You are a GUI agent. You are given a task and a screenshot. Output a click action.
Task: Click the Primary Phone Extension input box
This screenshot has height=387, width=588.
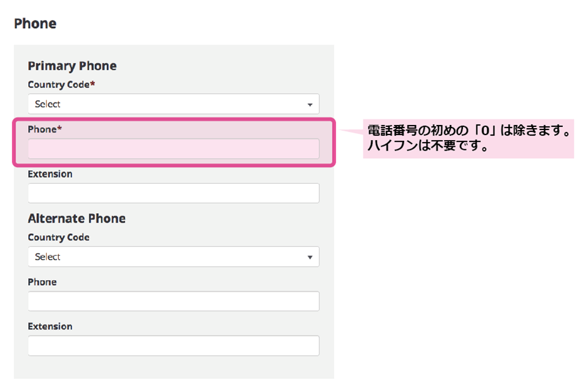[x=173, y=193]
